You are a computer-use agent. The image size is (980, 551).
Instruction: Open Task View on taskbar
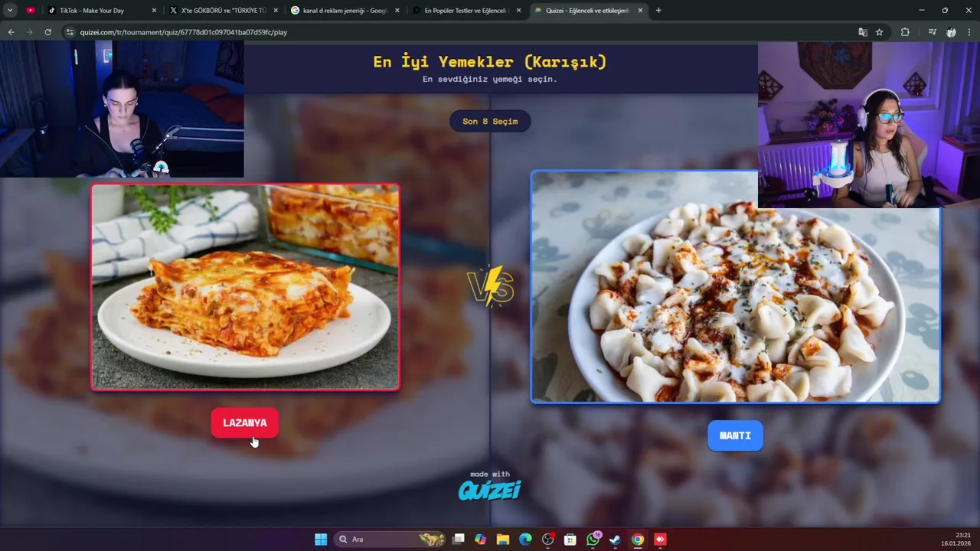pyautogui.click(x=458, y=540)
